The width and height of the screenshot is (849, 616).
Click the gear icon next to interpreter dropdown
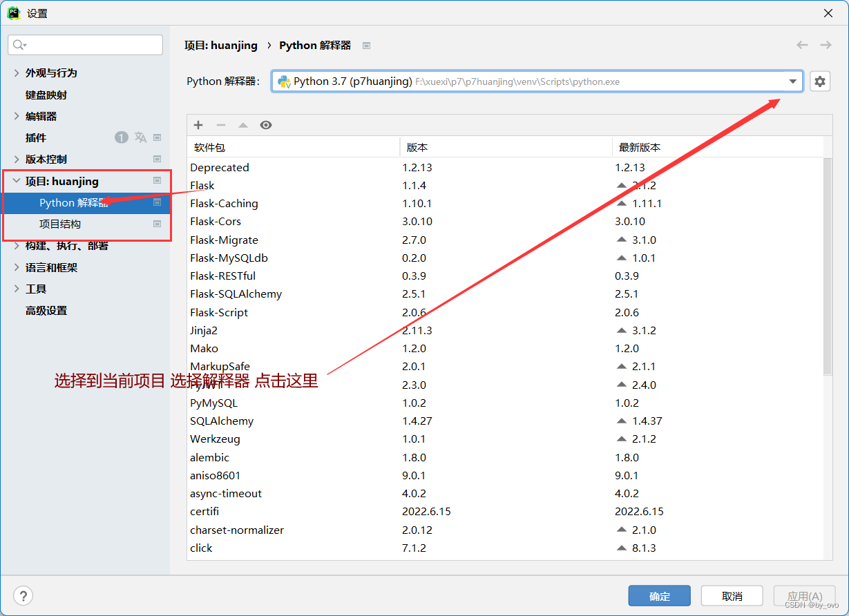820,81
